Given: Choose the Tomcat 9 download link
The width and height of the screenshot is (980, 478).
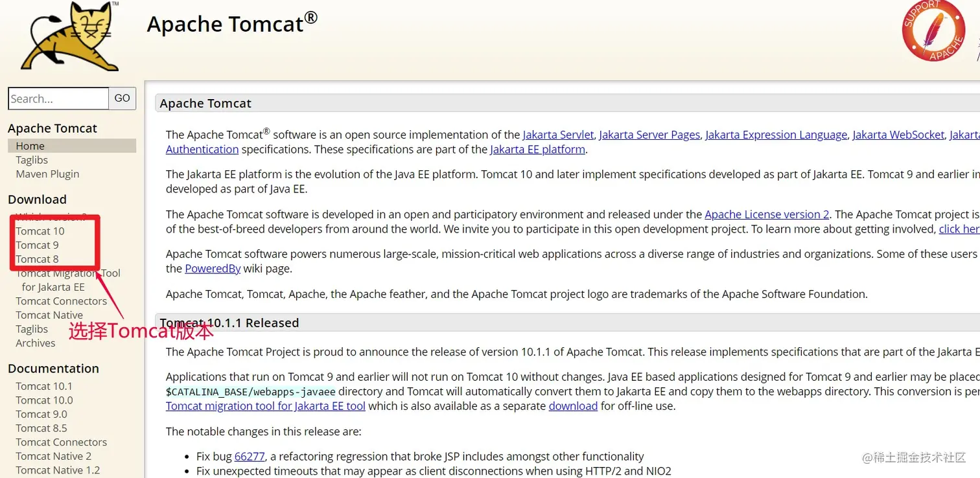Looking at the screenshot, I should point(37,245).
